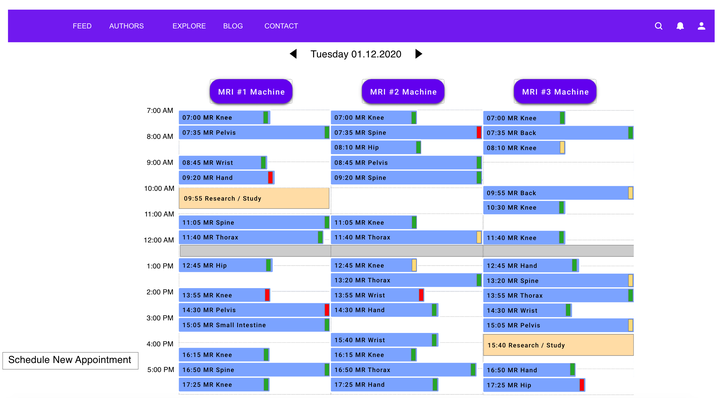Open the user profile icon

pos(701,26)
